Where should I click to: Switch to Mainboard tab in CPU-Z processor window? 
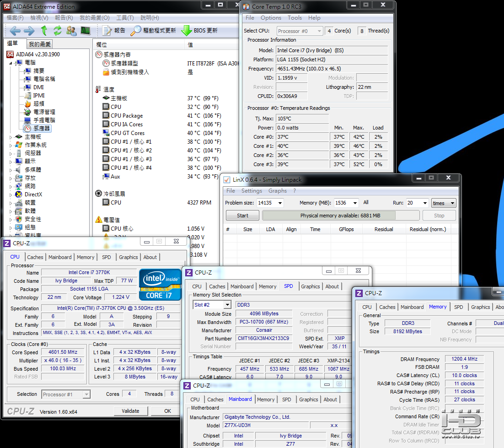(x=60, y=257)
